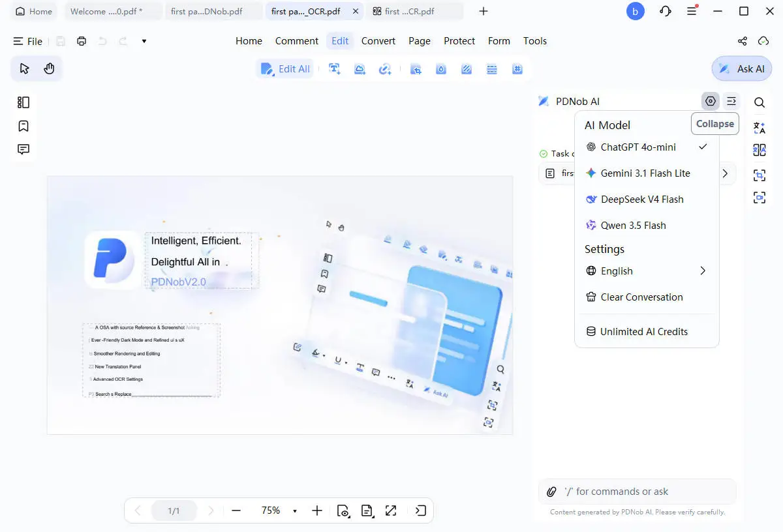This screenshot has height=532, width=783.
Task: Click the Redo arrow icon
Action: point(123,41)
